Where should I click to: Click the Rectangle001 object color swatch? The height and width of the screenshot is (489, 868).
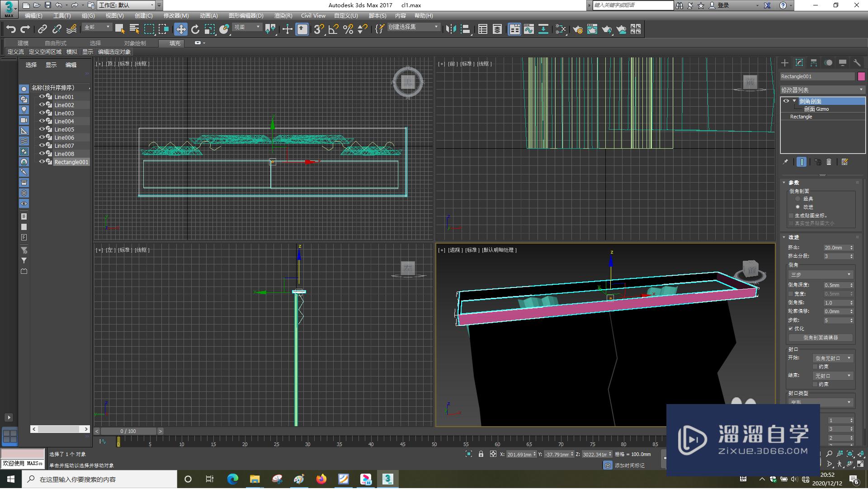[861, 76]
